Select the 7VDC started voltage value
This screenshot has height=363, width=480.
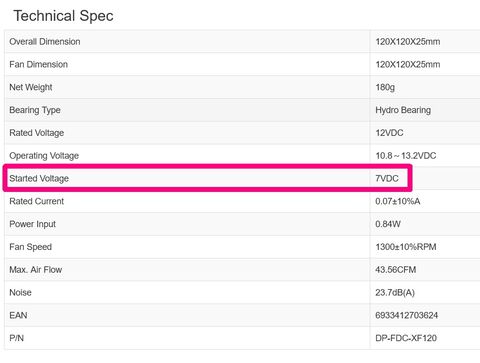[387, 178]
